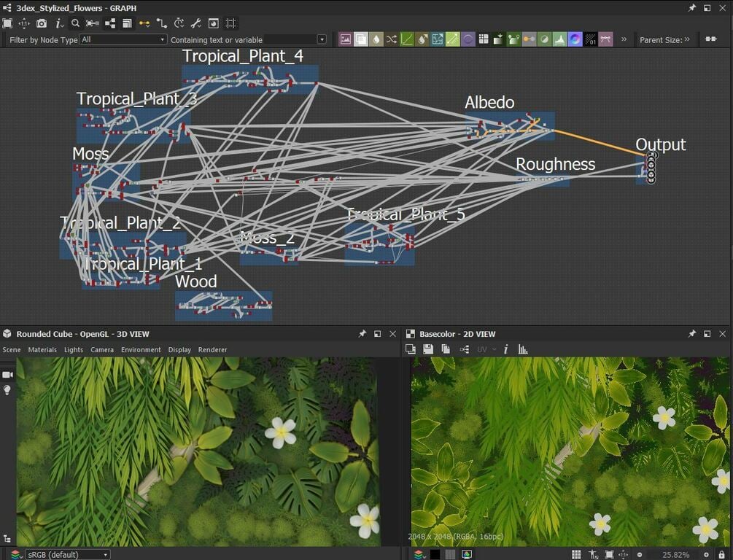Add a Levels node from the toolbar
Image resolution: width=733 pixels, height=560 pixels.
pos(559,39)
